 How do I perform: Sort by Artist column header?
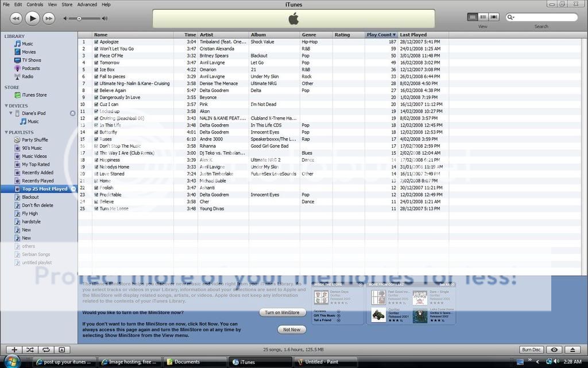coord(223,34)
